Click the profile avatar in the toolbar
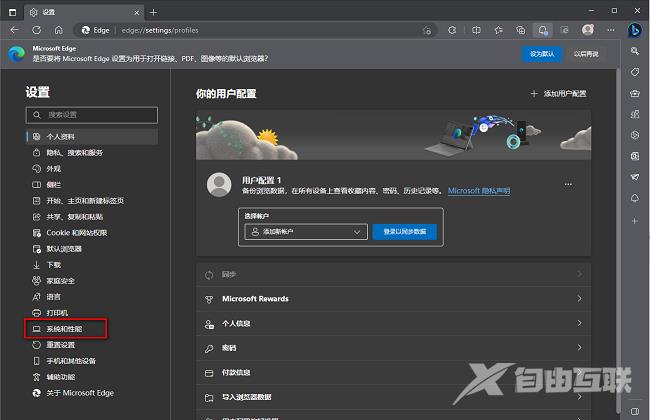This screenshot has height=420, width=650. [587, 30]
